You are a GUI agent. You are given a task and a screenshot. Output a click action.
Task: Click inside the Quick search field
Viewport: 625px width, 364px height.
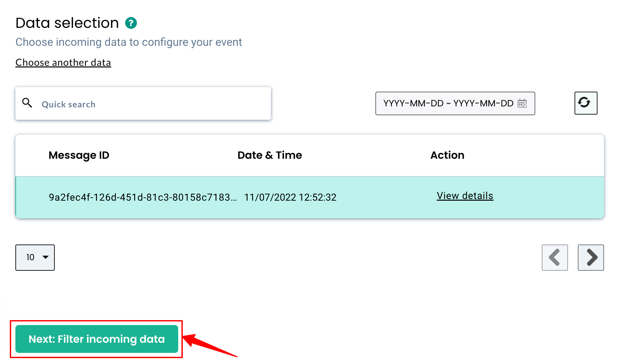(x=131, y=104)
